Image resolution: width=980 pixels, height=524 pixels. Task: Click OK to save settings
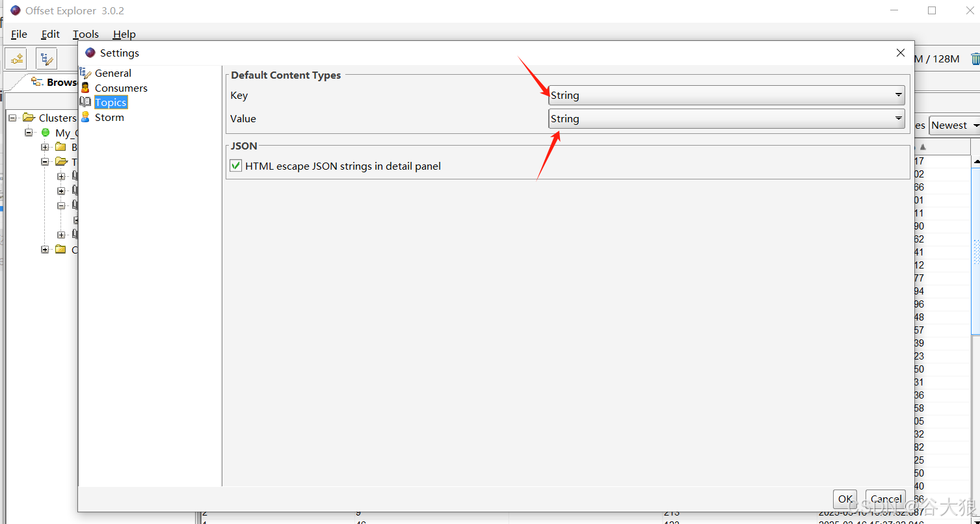(x=845, y=499)
